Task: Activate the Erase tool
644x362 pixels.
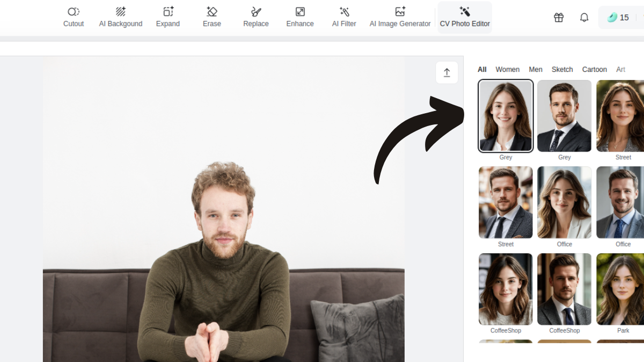Action: pos(211,17)
